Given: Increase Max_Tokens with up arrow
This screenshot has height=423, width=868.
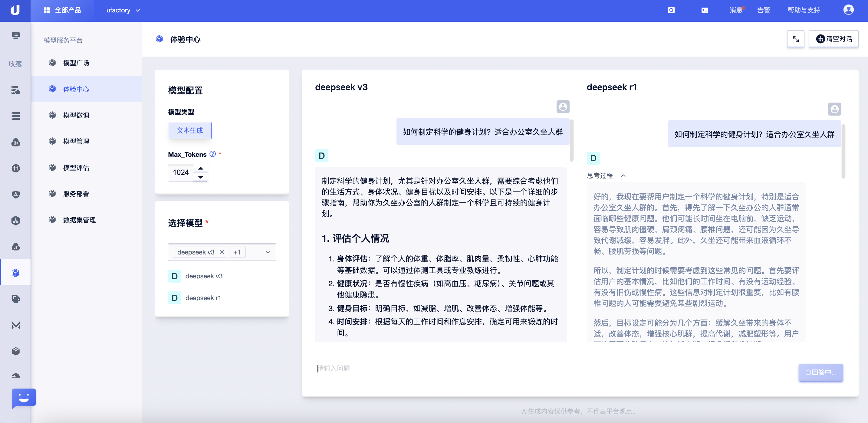Looking at the screenshot, I should (200, 168).
